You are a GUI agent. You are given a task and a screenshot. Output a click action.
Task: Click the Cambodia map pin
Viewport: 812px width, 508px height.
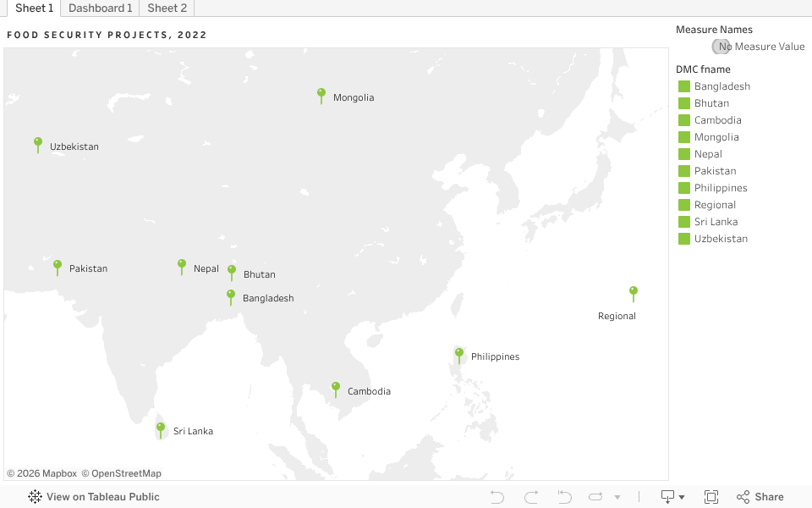pyautogui.click(x=336, y=389)
